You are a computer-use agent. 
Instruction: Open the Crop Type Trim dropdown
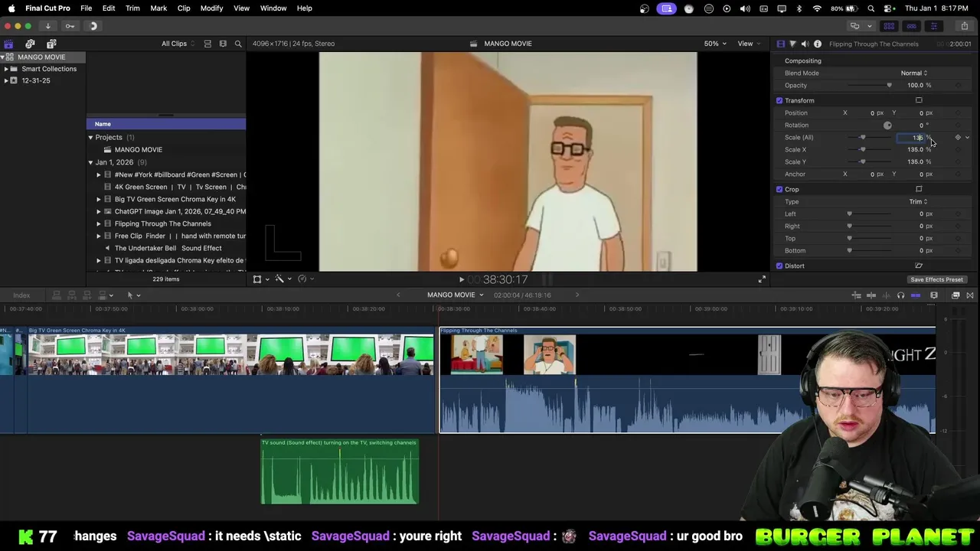[918, 201]
